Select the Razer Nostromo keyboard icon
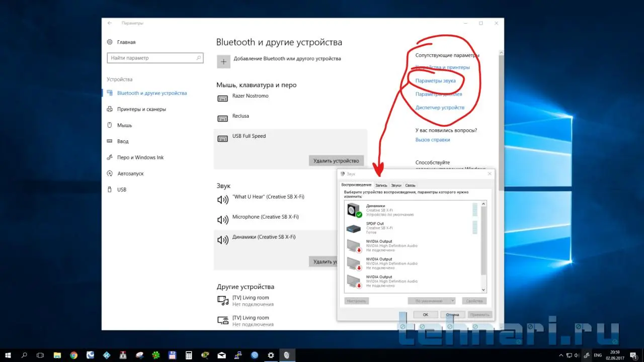 [x=222, y=99]
